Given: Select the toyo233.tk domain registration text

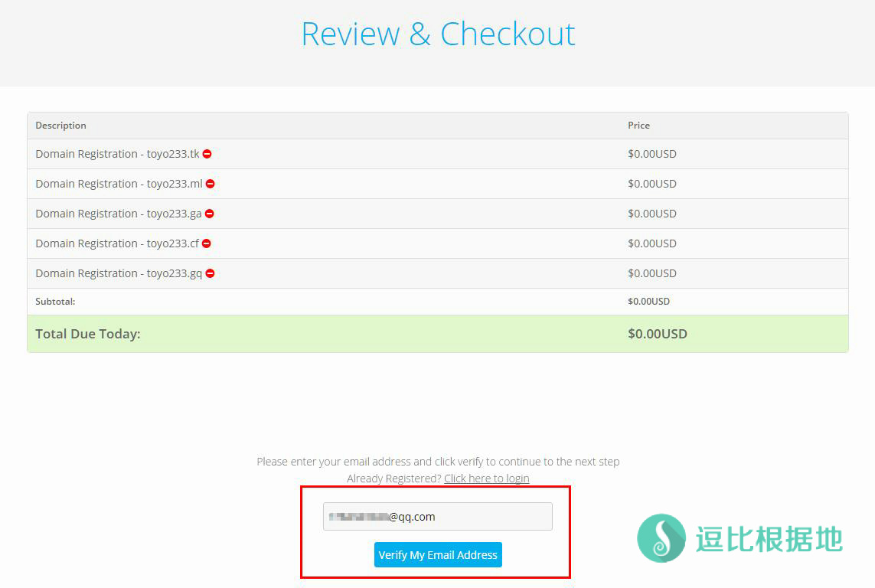Looking at the screenshot, I should (x=116, y=154).
